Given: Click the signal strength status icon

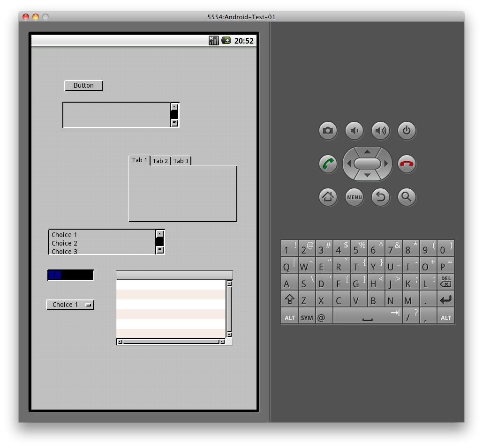Looking at the screenshot, I should [213, 40].
